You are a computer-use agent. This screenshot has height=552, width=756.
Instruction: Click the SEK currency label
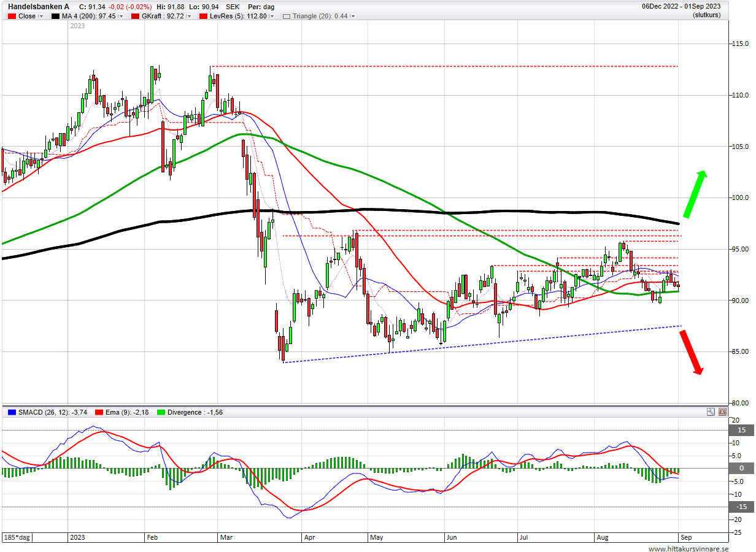[x=233, y=7]
